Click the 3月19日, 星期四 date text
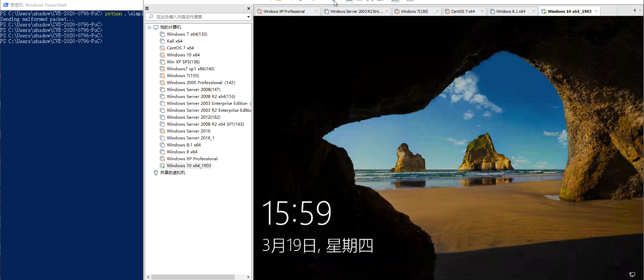 pyautogui.click(x=318, y=245)
